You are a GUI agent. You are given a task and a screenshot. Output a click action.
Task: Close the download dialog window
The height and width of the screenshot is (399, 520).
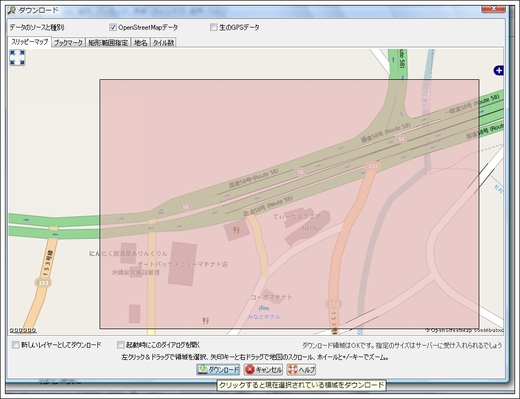pyautogui.click(x=494, y=9)
